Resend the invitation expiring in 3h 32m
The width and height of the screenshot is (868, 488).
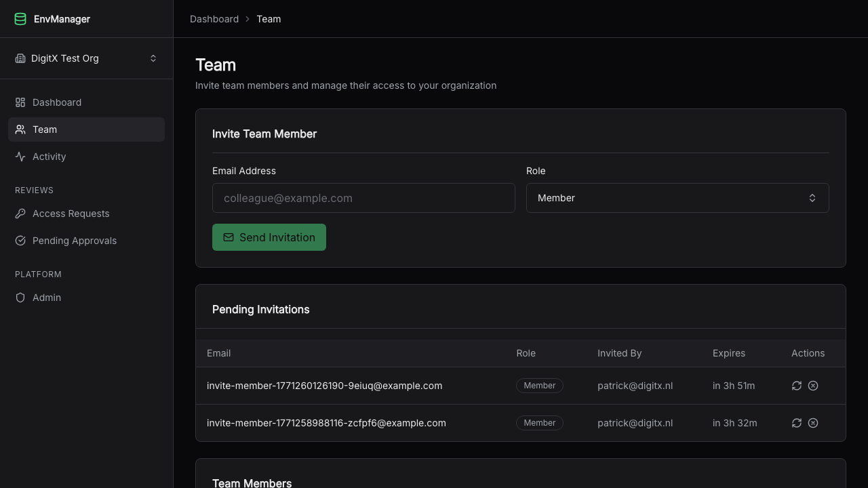tap(797, 423)
